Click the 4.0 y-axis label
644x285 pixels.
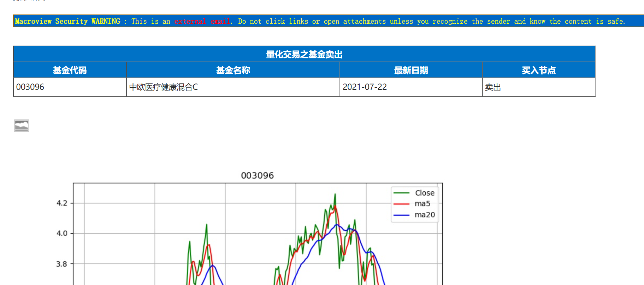pos(62,233)
